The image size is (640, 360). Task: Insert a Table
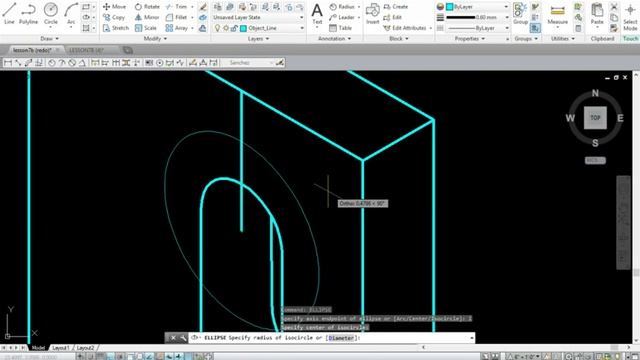(340, 28)
